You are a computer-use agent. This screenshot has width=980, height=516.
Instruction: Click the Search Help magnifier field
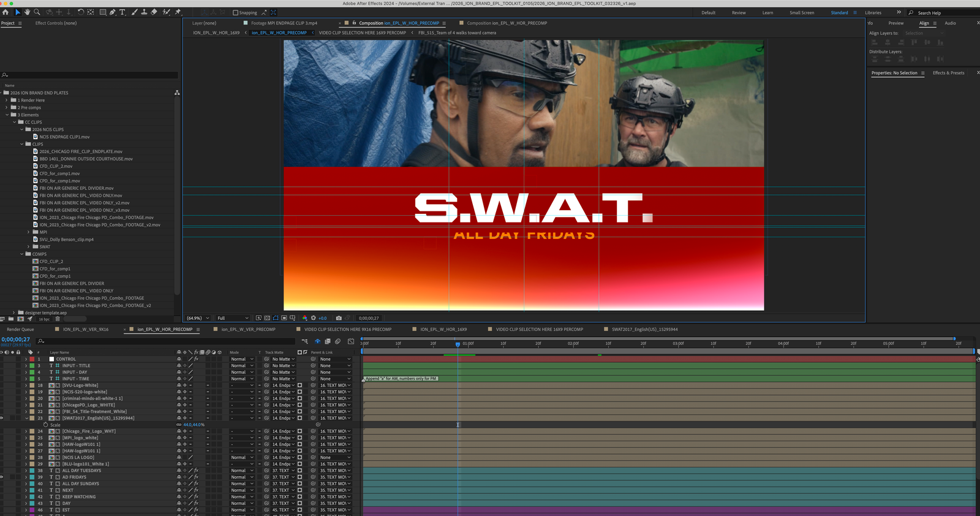[x=943, y=13]
